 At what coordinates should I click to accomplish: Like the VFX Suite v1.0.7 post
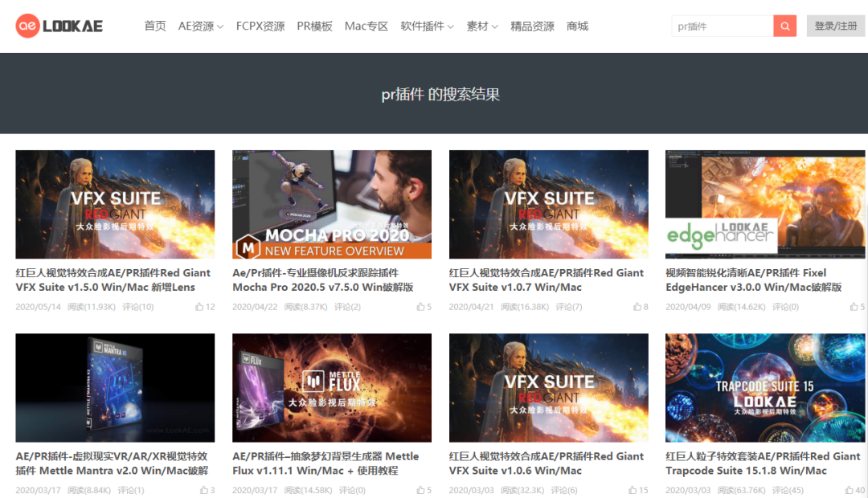[x=641, y=307]
